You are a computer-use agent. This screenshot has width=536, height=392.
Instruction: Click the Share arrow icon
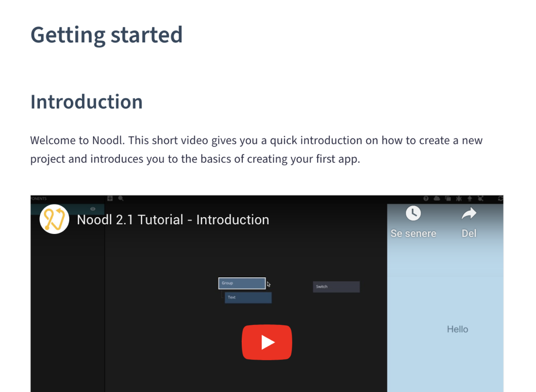pyautogui.click(x=469, y=214)
